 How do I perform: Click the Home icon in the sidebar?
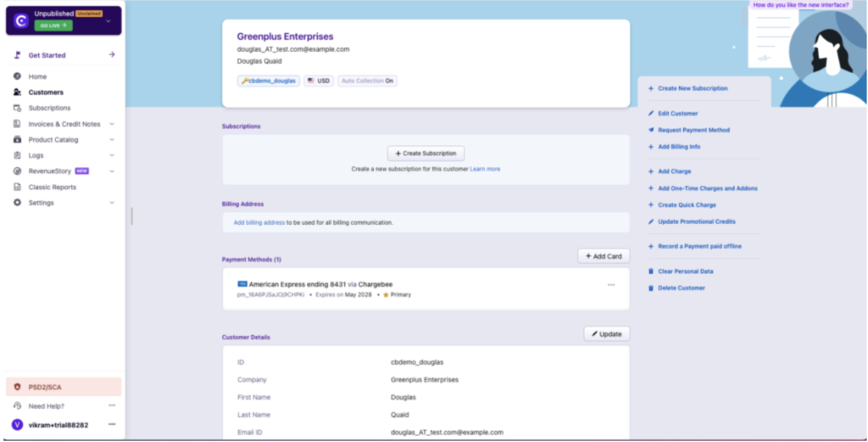(17, 76)
